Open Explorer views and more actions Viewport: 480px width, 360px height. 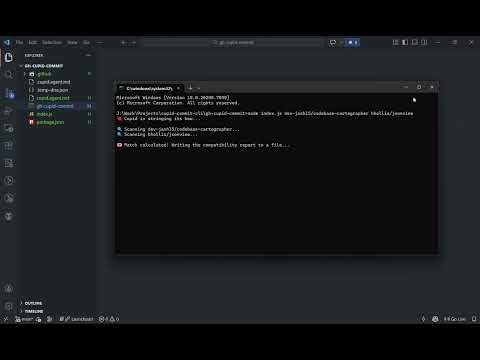click(x=89, y=55)
